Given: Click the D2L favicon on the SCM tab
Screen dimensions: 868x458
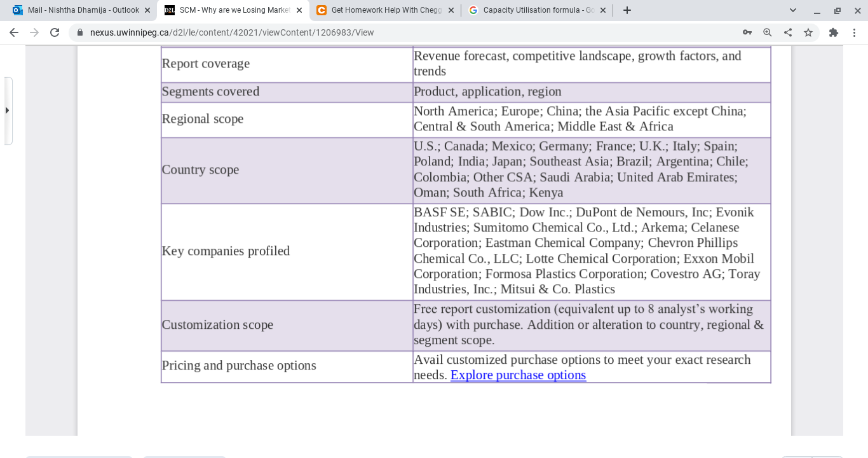Looking at the screenshot, I should pos(170,10).
